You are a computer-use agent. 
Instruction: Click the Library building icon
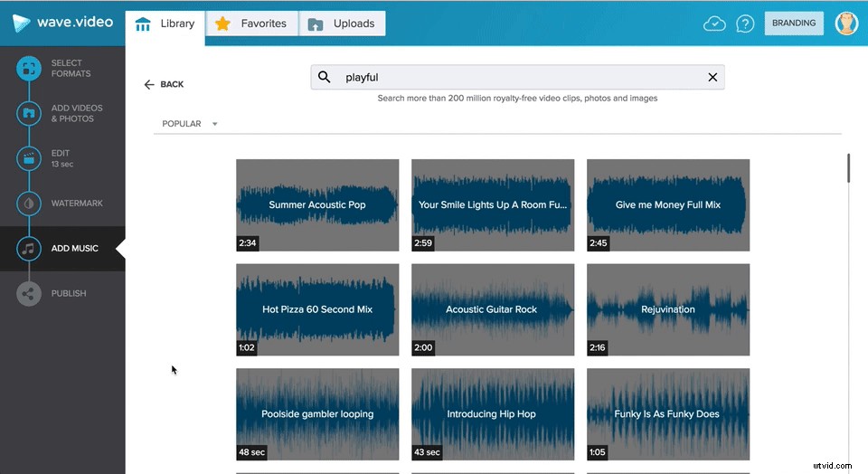click(x=143, y=24)
